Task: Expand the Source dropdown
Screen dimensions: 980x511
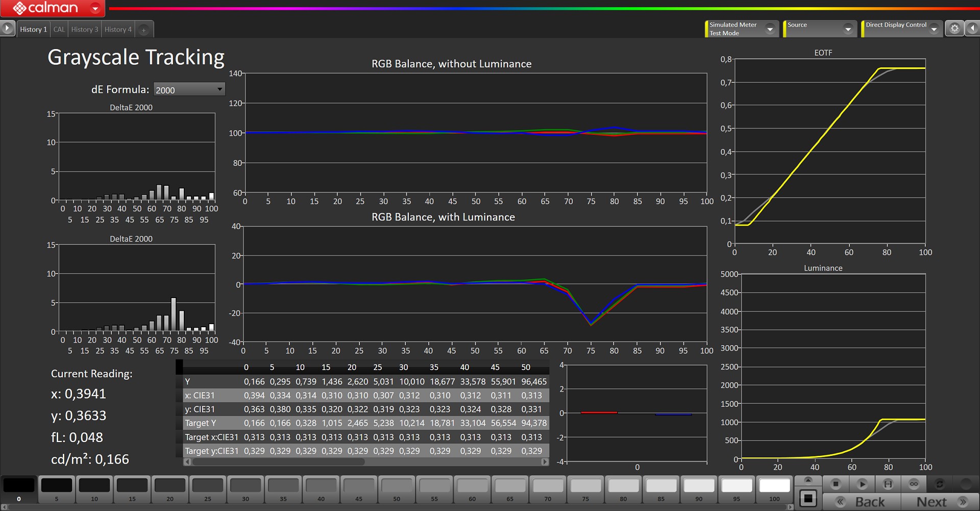Action: [x=848, y=29]
